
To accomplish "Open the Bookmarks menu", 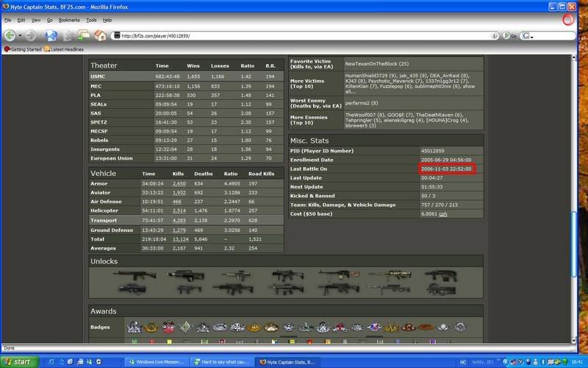I will click(69, 21).
